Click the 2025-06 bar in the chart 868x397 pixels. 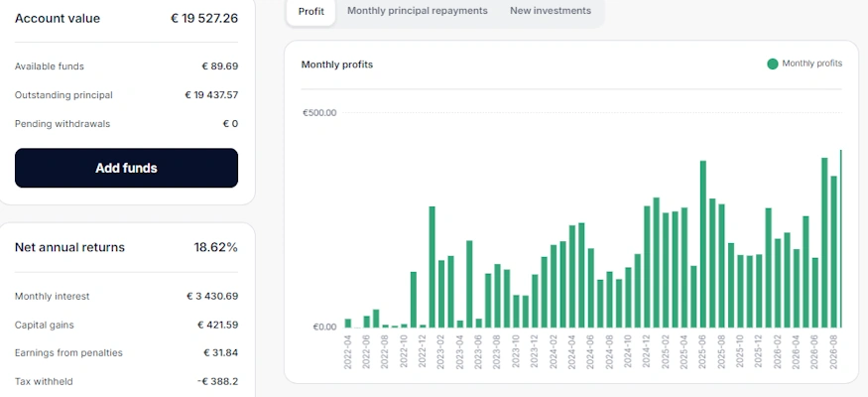[703, 243]
